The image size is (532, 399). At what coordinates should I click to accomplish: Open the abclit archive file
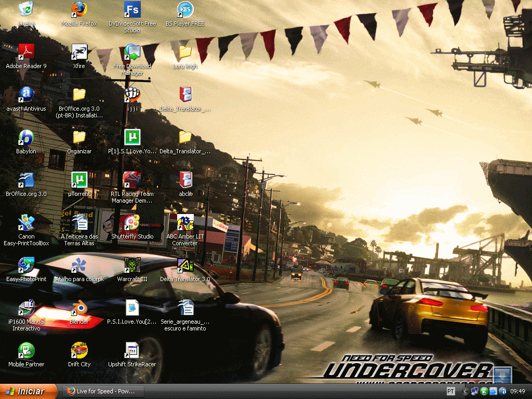[x=185, y=179]
